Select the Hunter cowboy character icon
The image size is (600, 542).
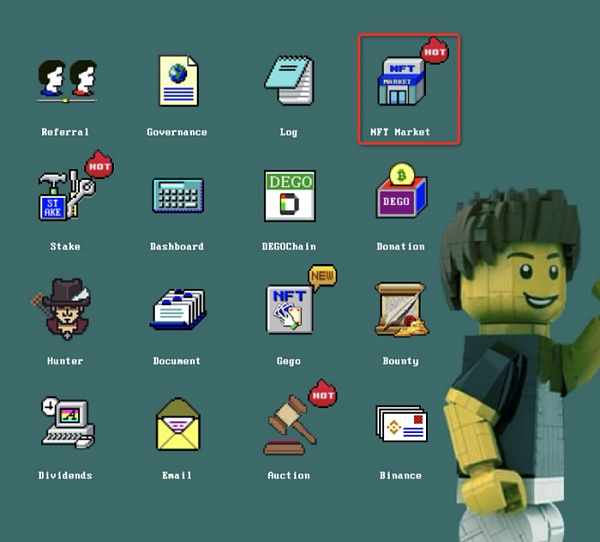point(64,310)
